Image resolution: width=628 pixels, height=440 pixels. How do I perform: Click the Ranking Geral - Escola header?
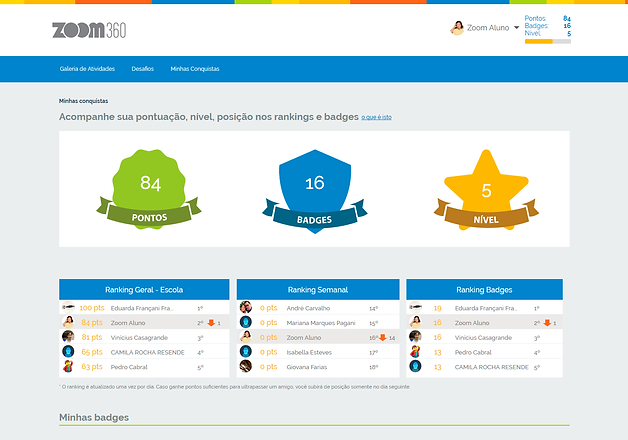pyautogui.click(x=144, y=289)
